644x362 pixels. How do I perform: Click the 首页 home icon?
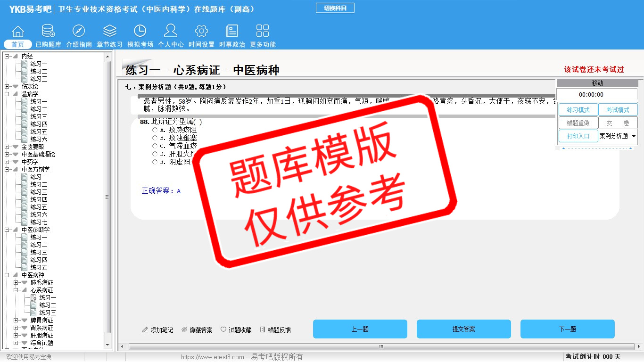click(x=18, y=32)
